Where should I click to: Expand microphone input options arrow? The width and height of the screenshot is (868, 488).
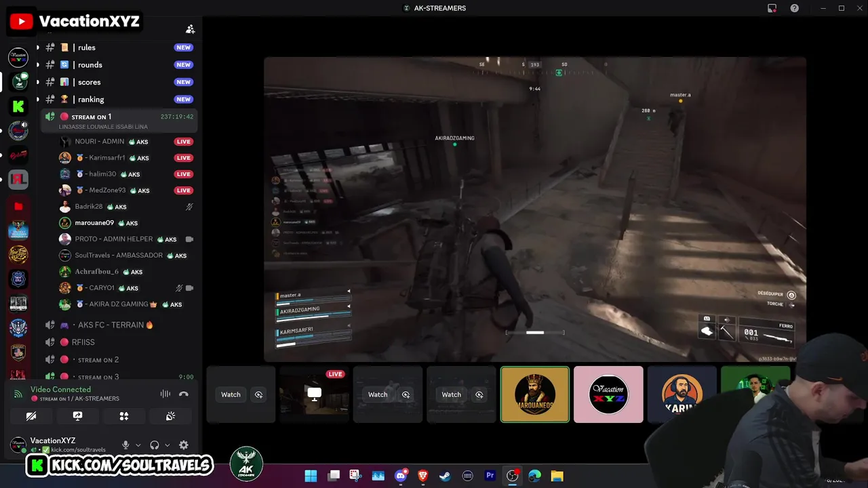[x=138, y=445]
